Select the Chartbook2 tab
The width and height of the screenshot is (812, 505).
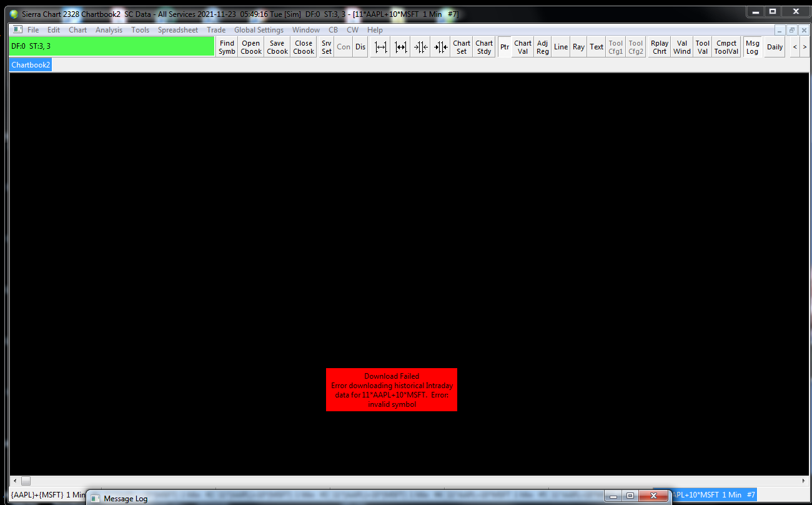click(31, 65)
